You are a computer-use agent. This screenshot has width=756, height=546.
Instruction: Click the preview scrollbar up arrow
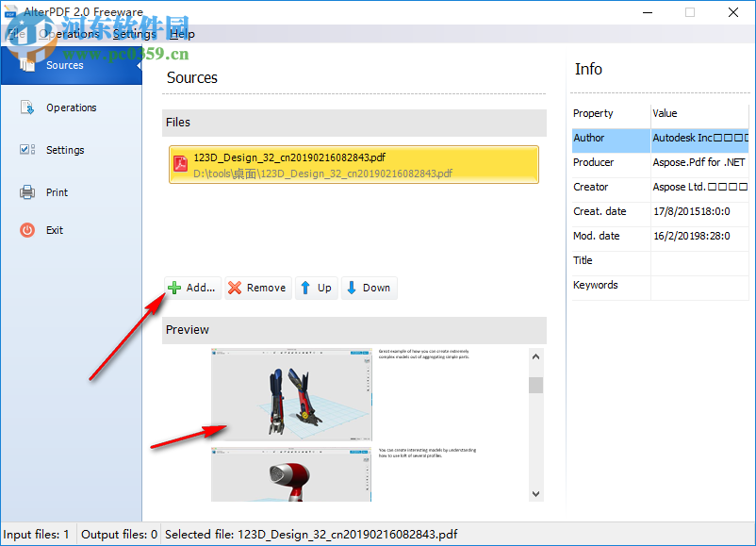coord(535,356)
